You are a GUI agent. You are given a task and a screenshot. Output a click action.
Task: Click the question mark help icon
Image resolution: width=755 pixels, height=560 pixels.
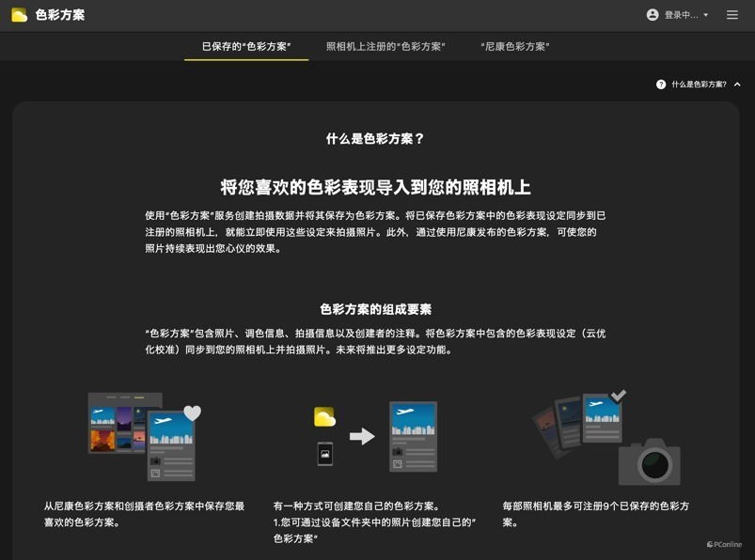661,85
